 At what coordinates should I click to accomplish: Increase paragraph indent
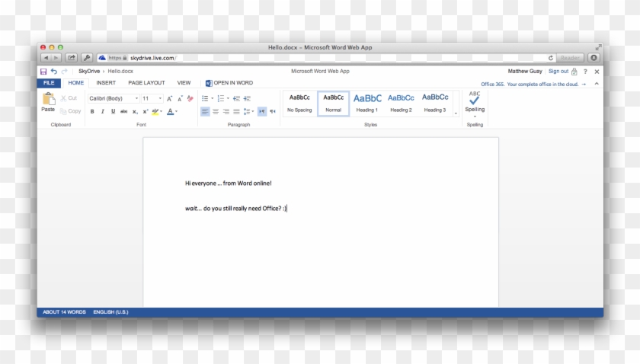tap(247, 98)
